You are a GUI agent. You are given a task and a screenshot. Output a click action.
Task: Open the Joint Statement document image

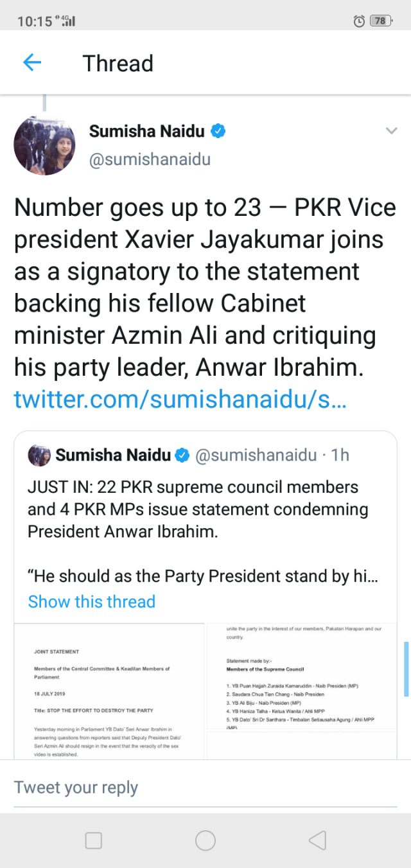108,691
